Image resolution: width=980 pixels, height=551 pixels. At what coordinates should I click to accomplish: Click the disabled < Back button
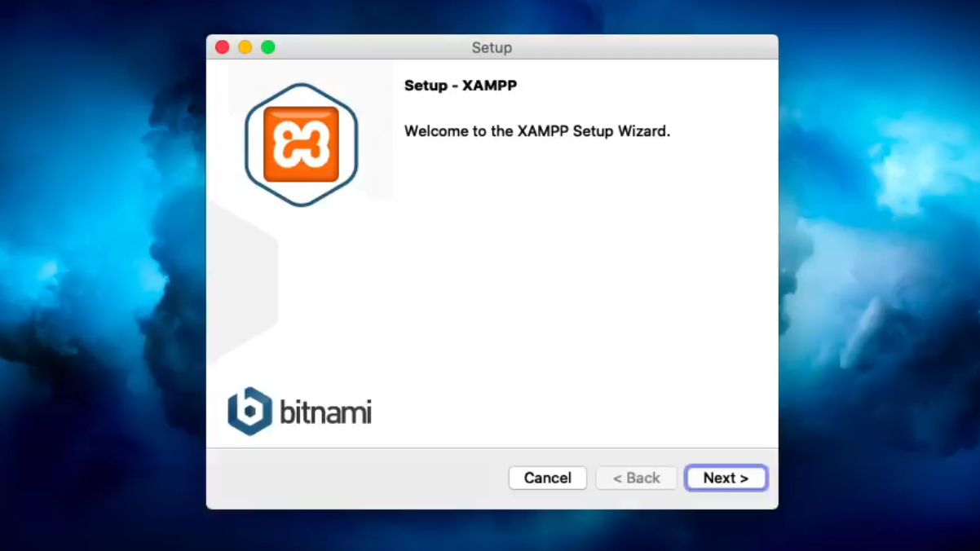[x=636, y=478]
